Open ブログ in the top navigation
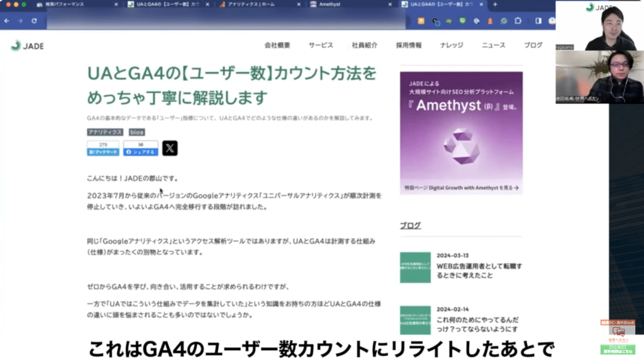The height and width of the screenshot is (364, 644). [x=533, y=45]
